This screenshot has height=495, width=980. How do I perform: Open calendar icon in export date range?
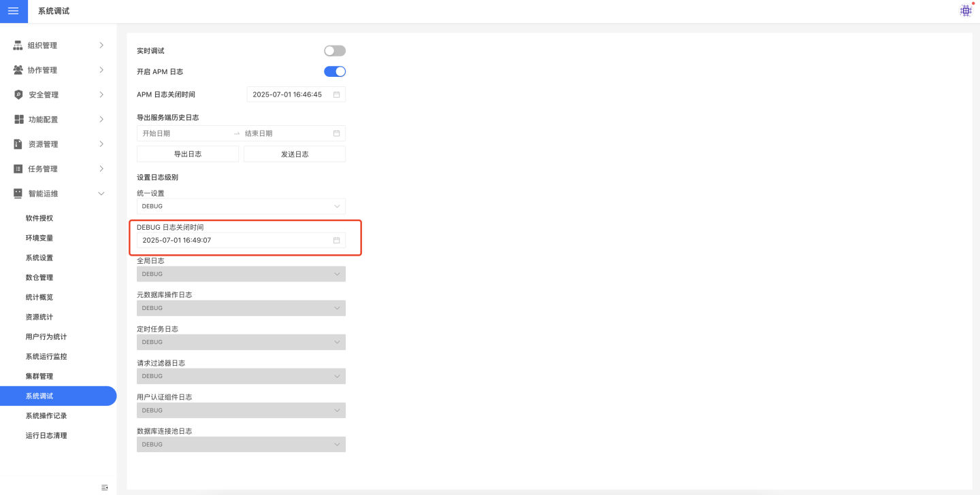pos(336,133)
